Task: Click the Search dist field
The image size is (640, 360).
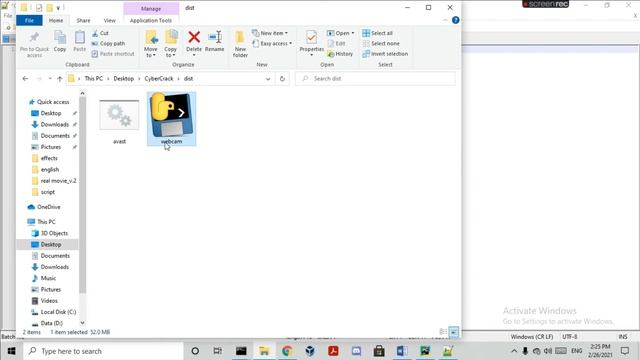Action: click(375, 78)
